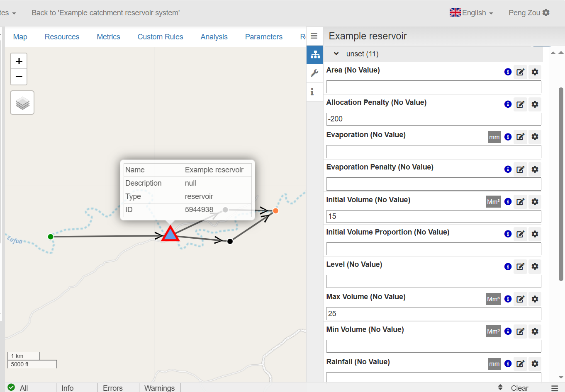
Task: Open settings gear for Allocation Penalty
Action: (x=535, y=104)
